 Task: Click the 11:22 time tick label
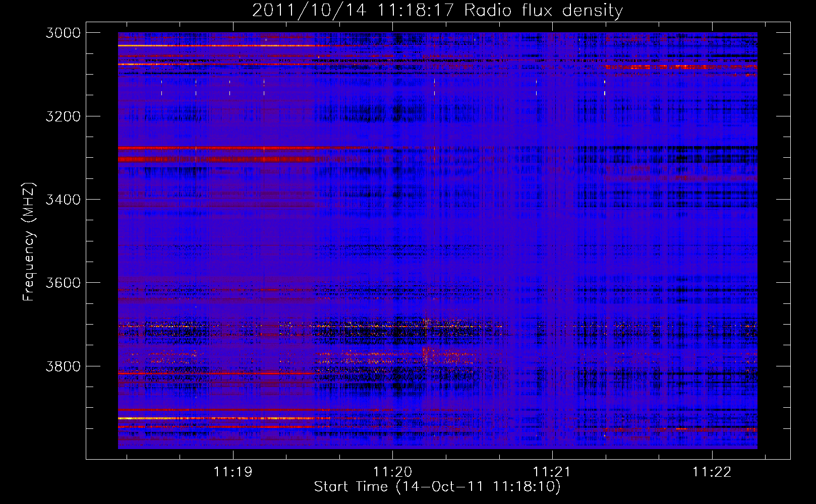point(712,472)
